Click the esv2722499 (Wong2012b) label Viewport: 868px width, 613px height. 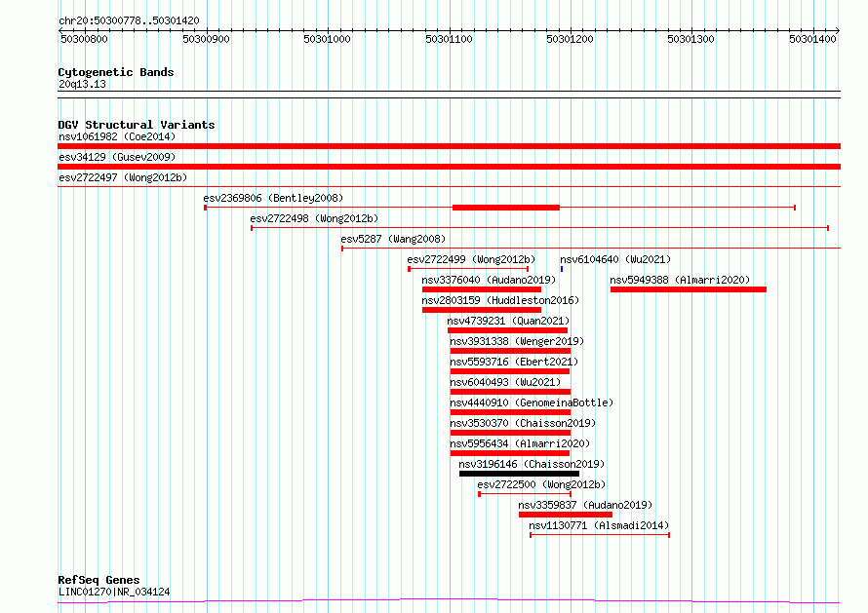[x=471, y=259]
